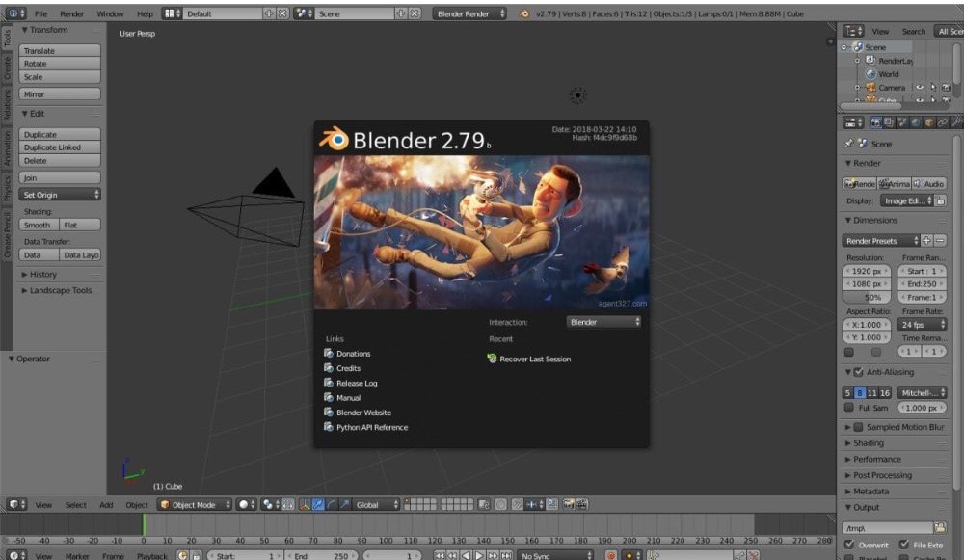The width and height of the screenshot is (964, 560).
Task: Open the Object properties cube tab icon
Action: (x=929, y=122)
